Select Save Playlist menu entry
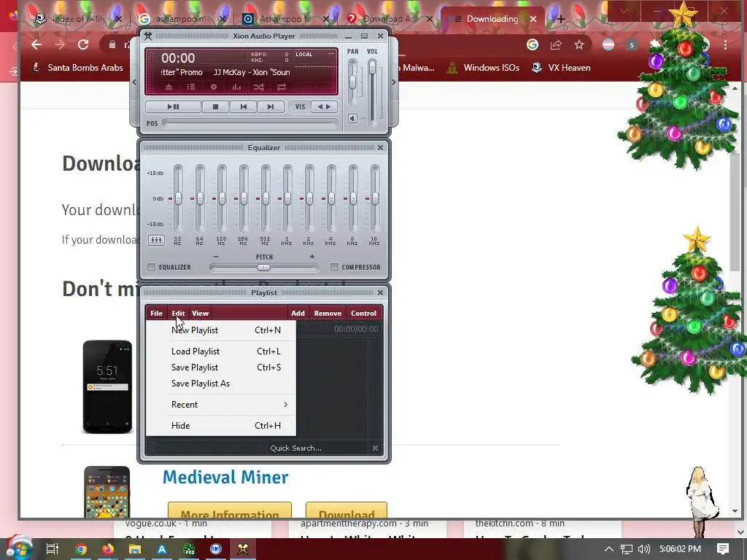This screenshot has height=560, width=747. click(x=221, y=367)
